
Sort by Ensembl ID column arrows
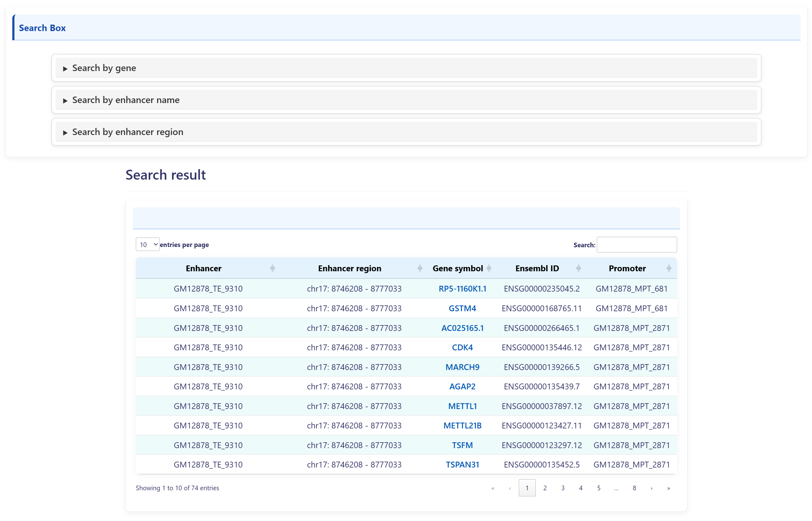[578, 268]
